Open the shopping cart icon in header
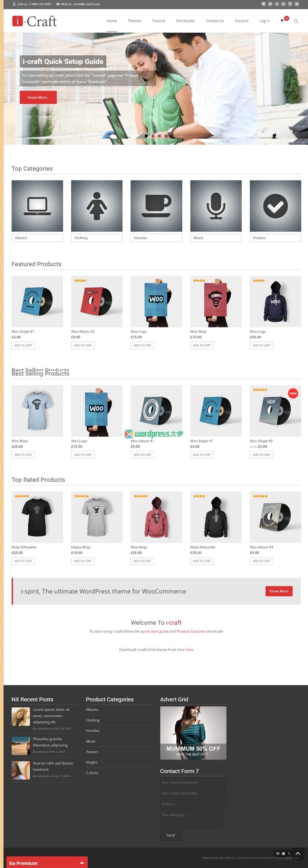 282,21
